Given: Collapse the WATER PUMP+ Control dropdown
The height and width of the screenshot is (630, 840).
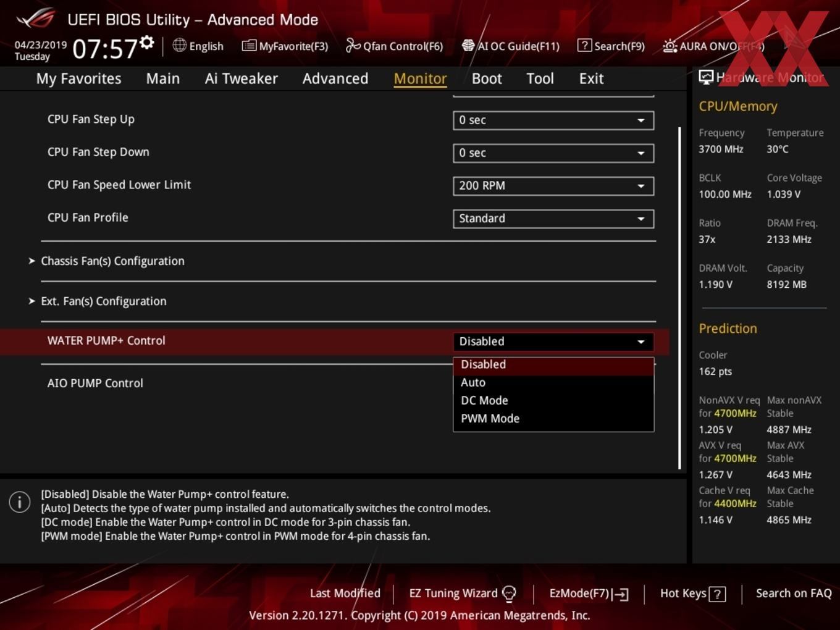Looking at the screenshot, I should click(x=553, y=342).
